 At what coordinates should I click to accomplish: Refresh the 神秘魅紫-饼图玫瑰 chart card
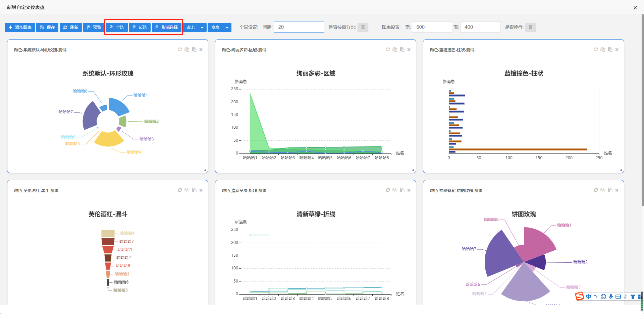pyautogui.click(x=596, y=190)
